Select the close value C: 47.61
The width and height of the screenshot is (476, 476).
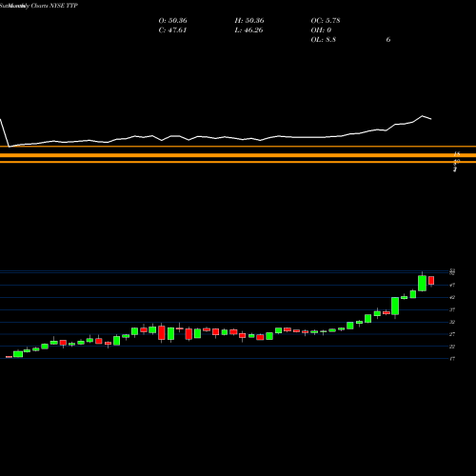[172, 30]
